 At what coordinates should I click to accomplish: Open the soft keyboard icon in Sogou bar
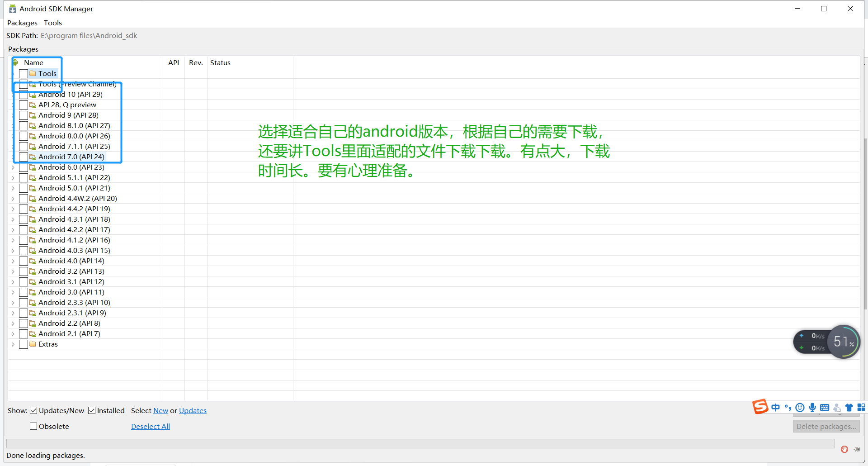pos(825,408)
